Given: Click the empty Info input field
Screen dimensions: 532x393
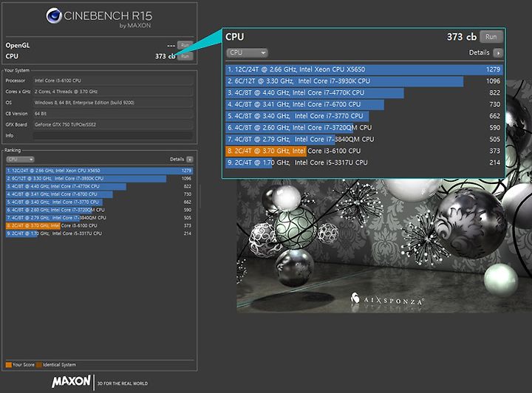Looking at the screenshot, I should pyautogui.click(x=113, y=136).
